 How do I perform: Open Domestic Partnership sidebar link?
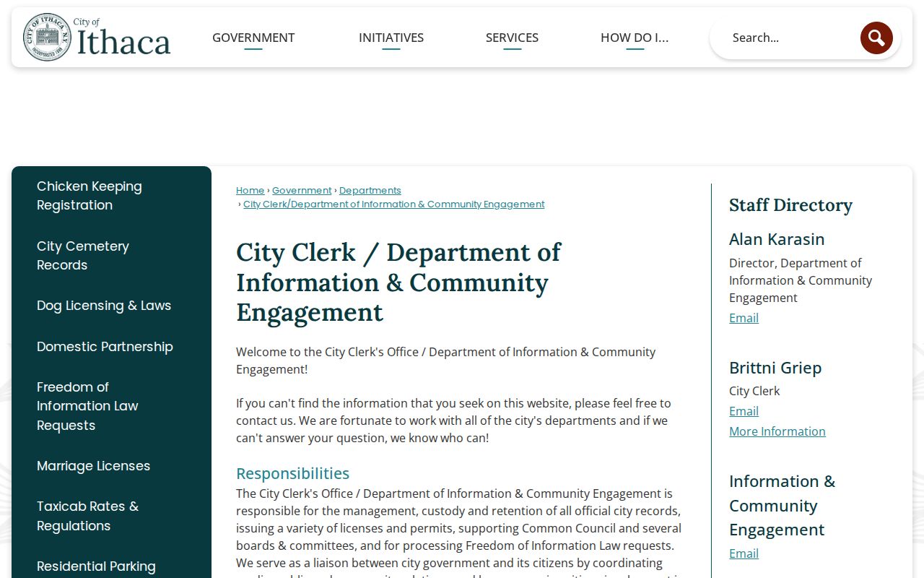pyautogui.click(x=105, y=347)
